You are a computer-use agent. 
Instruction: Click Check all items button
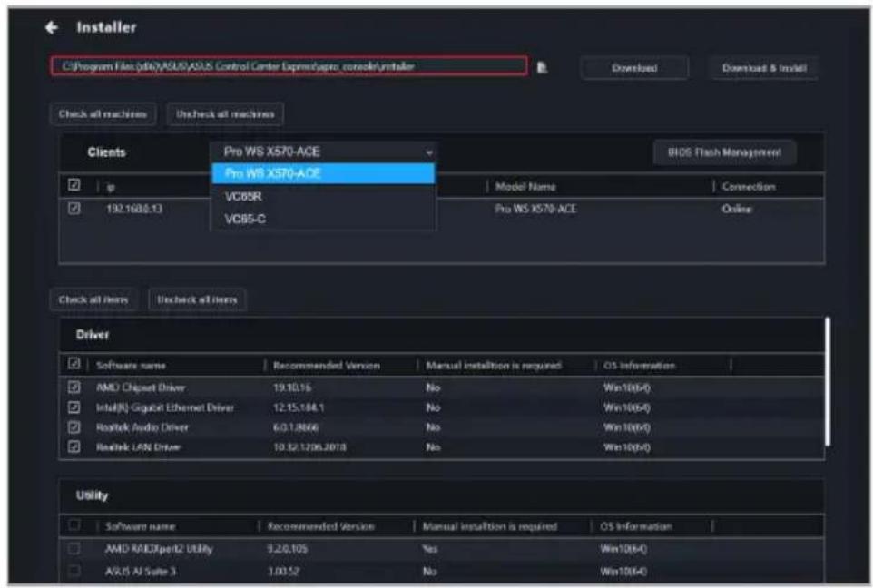(x=93, y=299)
